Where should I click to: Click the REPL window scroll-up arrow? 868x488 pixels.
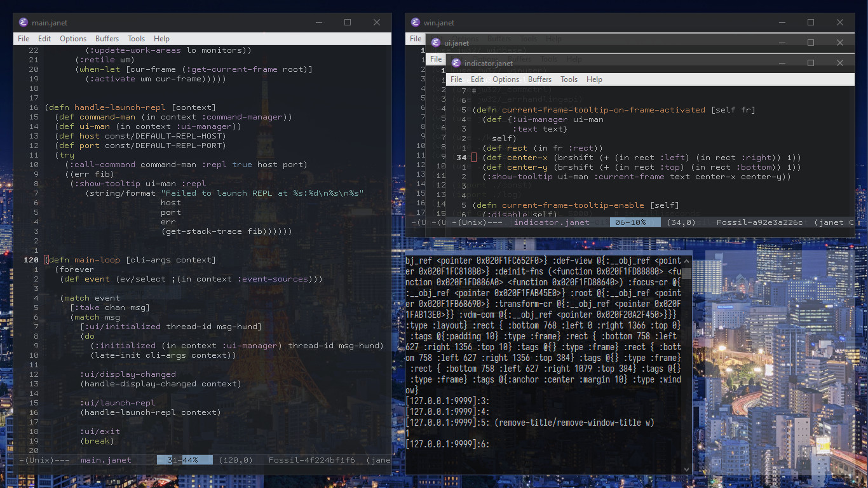pos(686,260)
